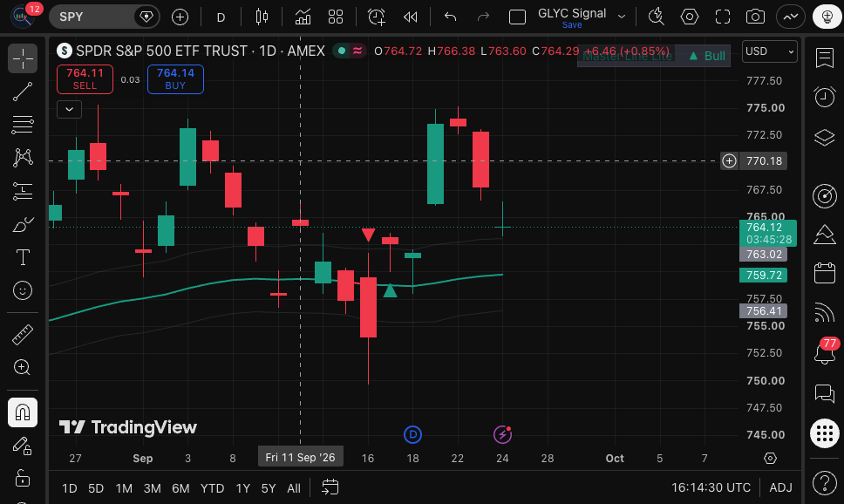Select the zoom in tool
Image resolution: width=844 pixels, height=504 pixels.
tap(23, 368)
